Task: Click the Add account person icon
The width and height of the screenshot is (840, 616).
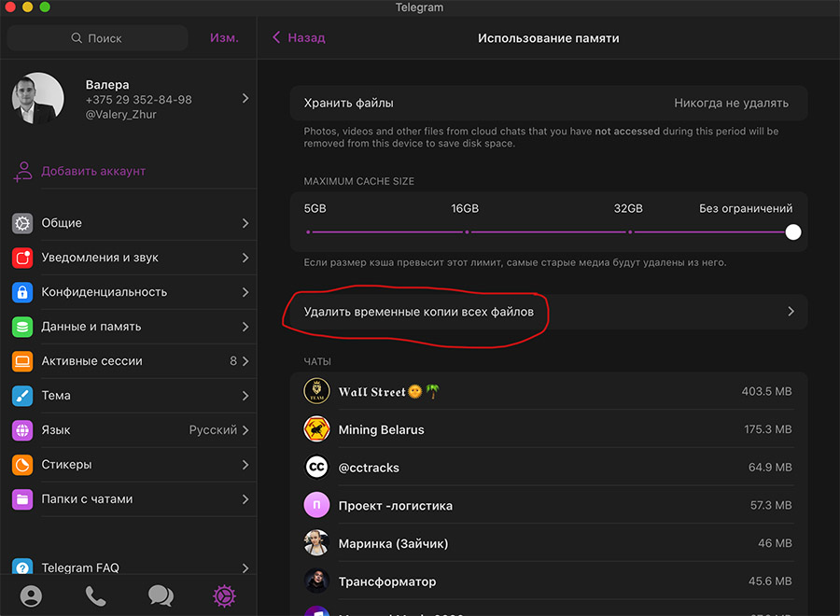Action: tap(23, 172)
